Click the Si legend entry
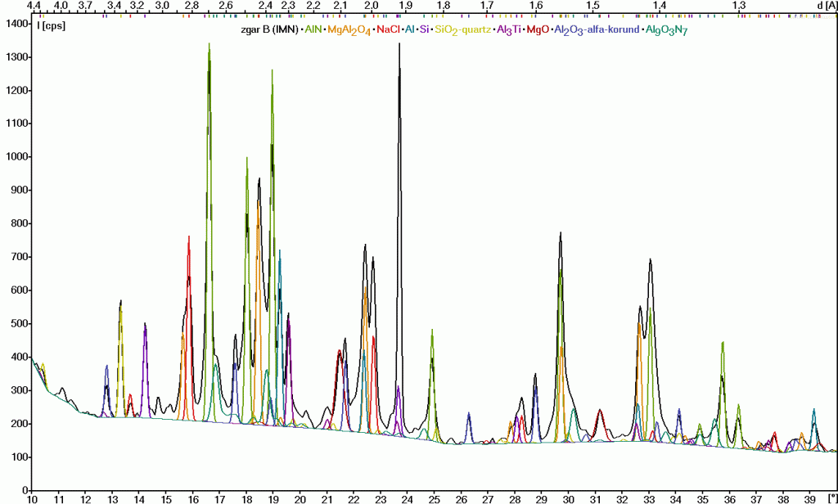This screenshot has height=504, width=838. coord(425,29)
